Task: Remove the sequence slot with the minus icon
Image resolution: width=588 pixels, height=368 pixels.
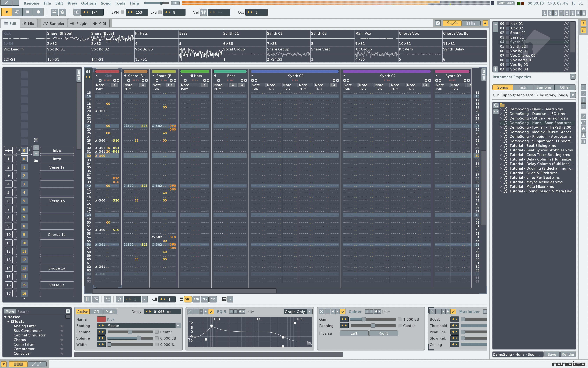Action: coord(36,148)
